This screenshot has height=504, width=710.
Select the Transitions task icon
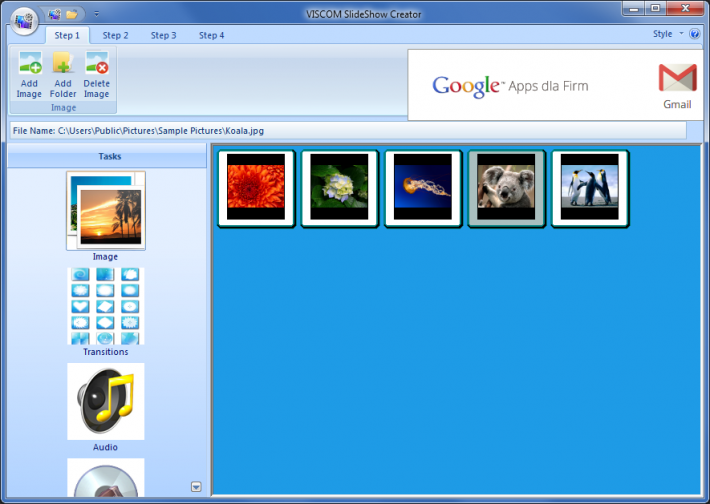[106, 306]
